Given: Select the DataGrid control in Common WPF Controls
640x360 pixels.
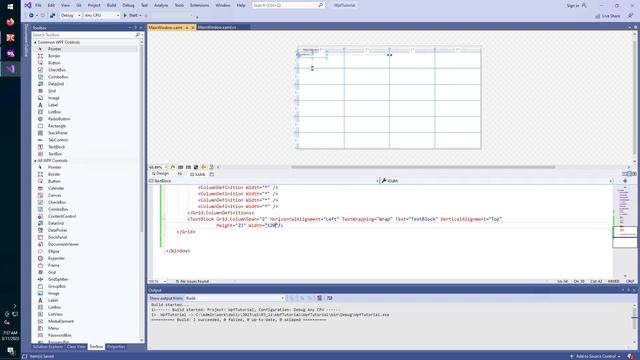Looking at the screenshot, I should (x=56, y=84).
